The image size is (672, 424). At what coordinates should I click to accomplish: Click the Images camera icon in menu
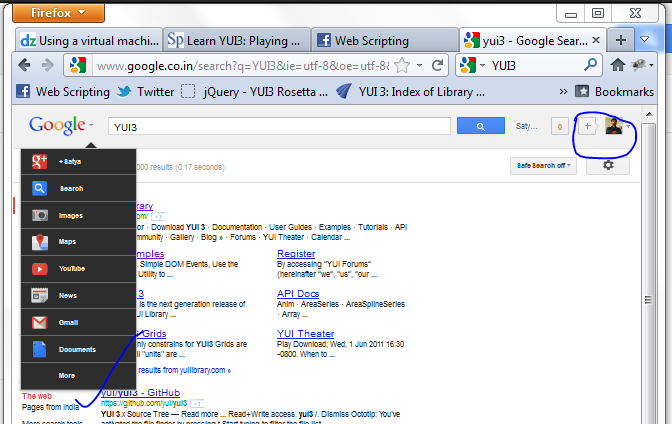39,215
